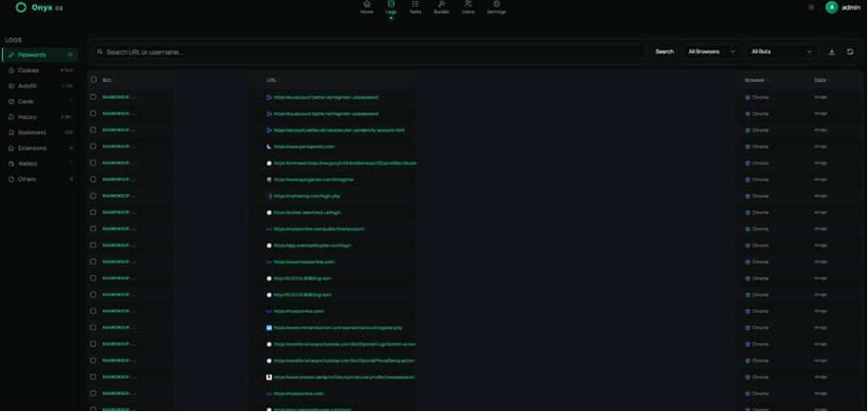Select Bookmarks in the Logs sidebar
This screenshot has height=412, width=868.
point(40,132)
